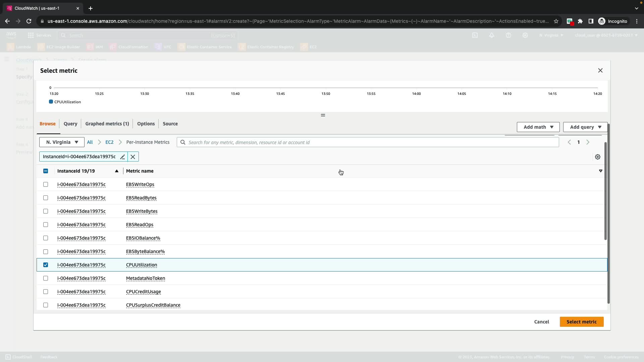Toggle the select-all header checkbox
The image size is (644, 362).
point(46,171)
